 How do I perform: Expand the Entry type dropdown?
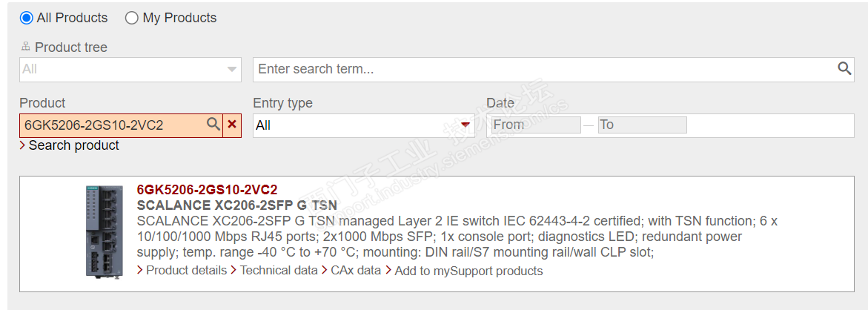(364, 125)
